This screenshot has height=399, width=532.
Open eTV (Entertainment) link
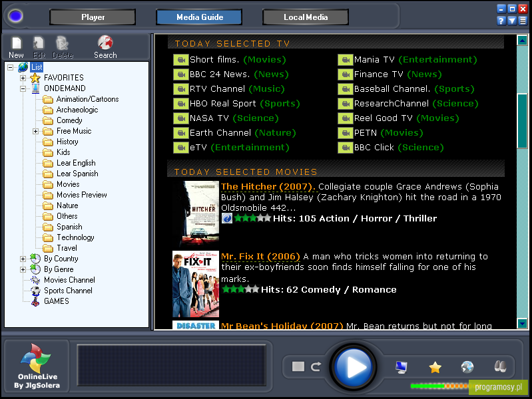pyautogui.click(x=239, y=147)
